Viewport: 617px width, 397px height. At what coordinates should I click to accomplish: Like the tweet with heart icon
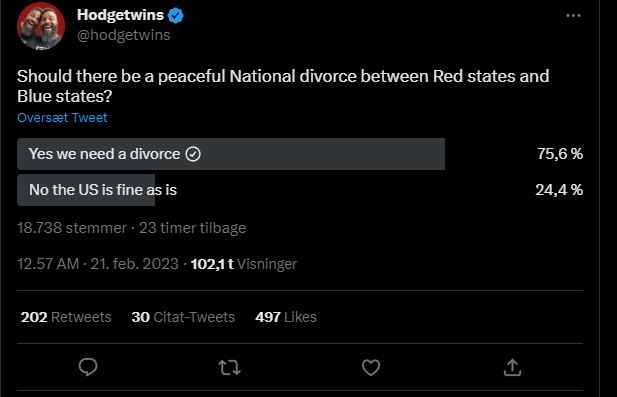click(371, 367)
